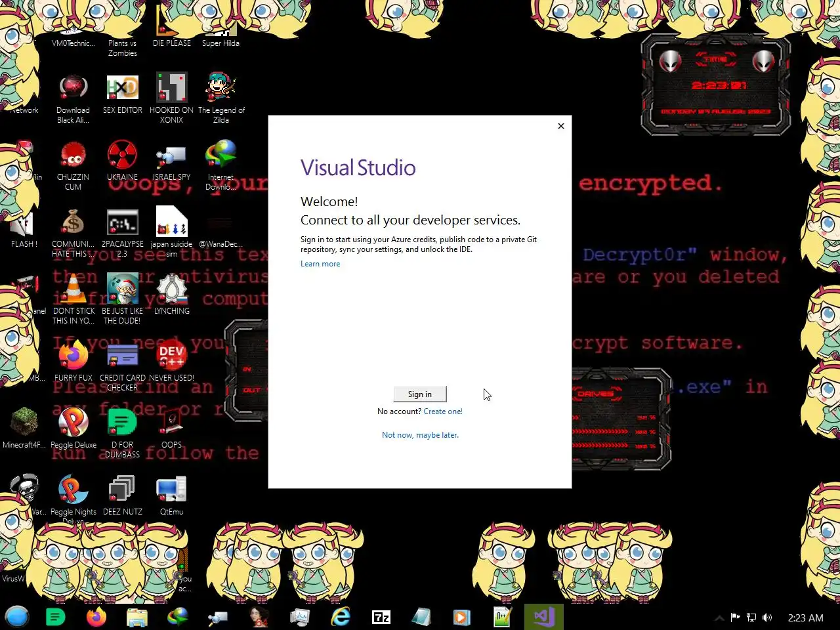840x630 pixels.
Task: Open the 'Create one!' account link
Action: coord(443,411)
